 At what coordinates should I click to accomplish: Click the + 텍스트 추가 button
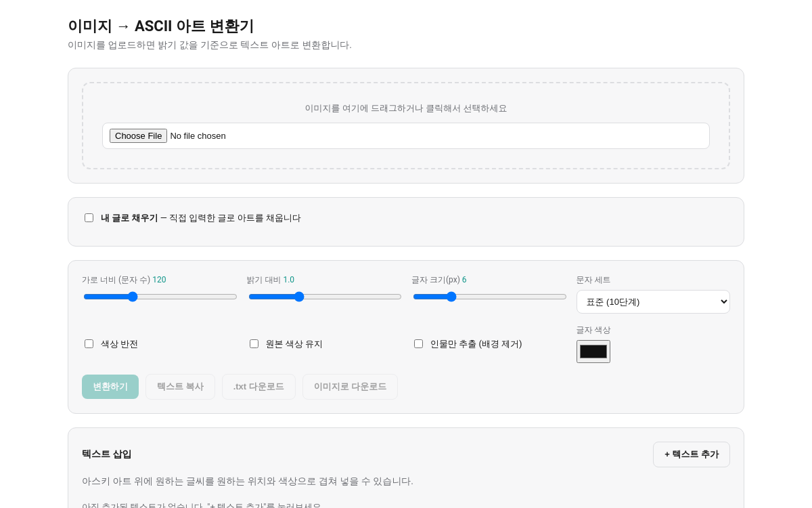692,454
